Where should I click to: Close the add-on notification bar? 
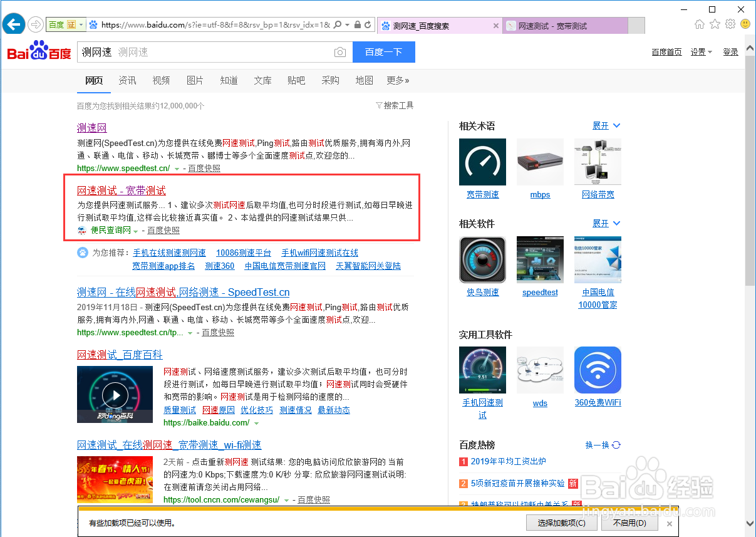point(670,523)
